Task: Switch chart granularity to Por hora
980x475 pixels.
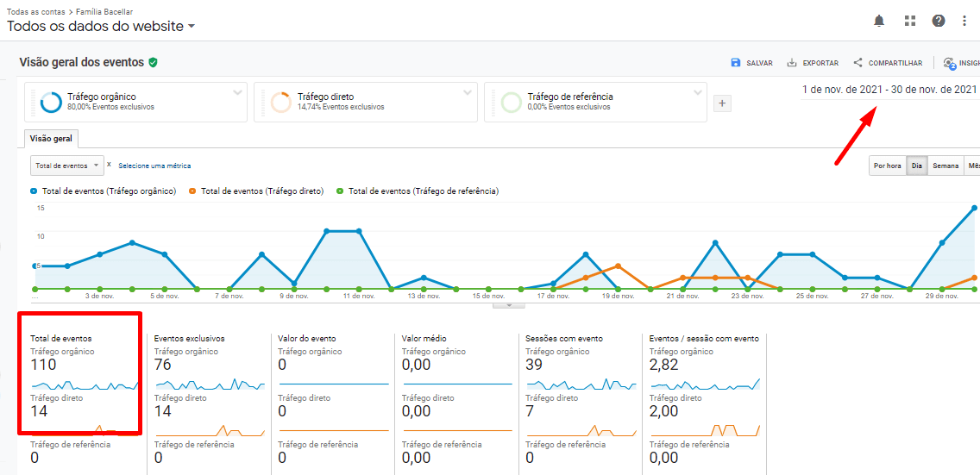Action: pyautogui.click(x=887, y=166)
